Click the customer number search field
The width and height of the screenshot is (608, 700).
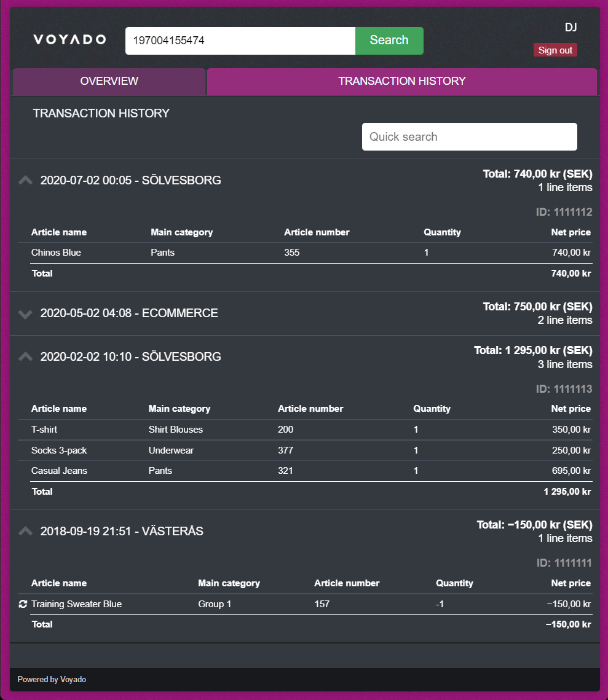[x=240, y=40]
